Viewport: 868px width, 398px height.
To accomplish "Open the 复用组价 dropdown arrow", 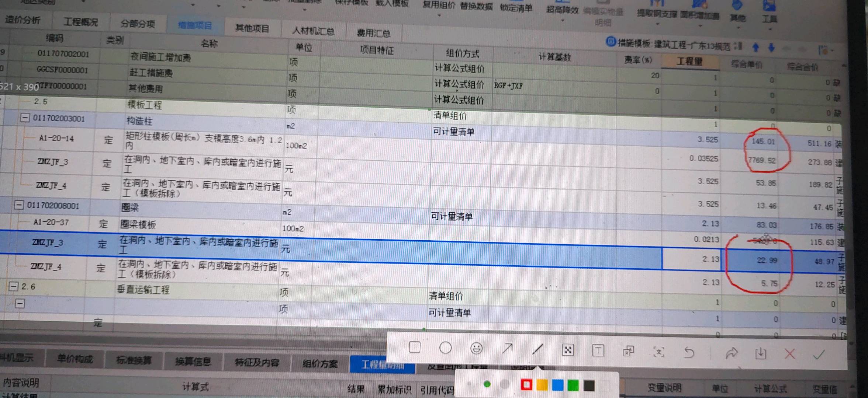I will 439,15.
